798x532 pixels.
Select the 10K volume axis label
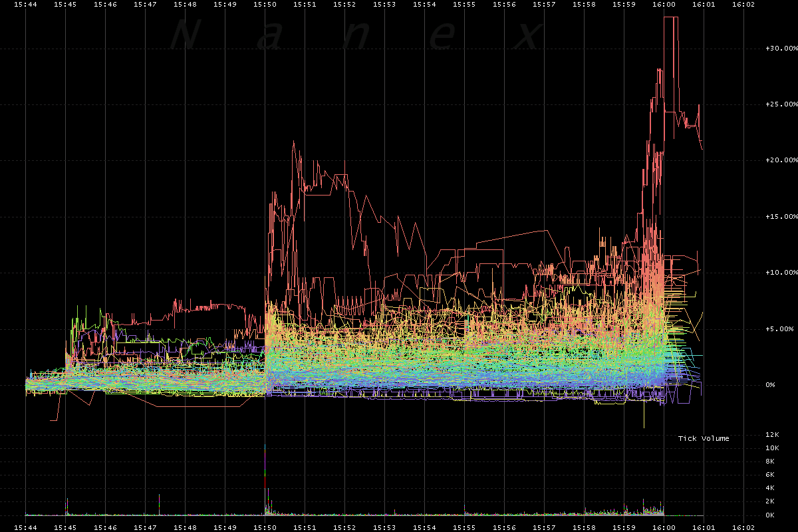click(772, 449)
